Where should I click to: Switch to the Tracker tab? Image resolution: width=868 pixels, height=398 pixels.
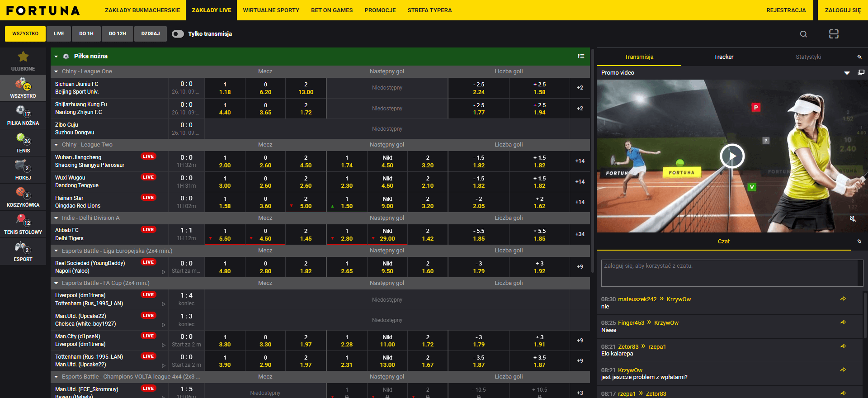pos(724,57)
